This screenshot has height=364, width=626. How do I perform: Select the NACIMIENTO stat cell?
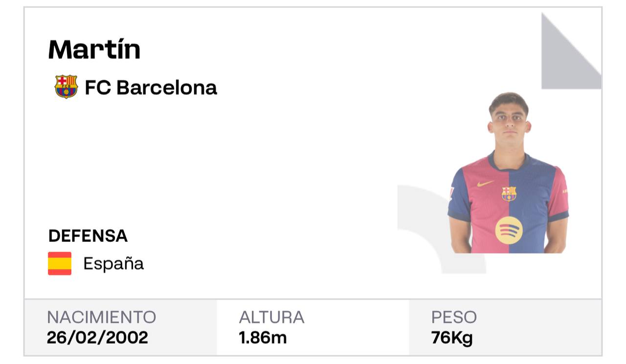(120, 327)
